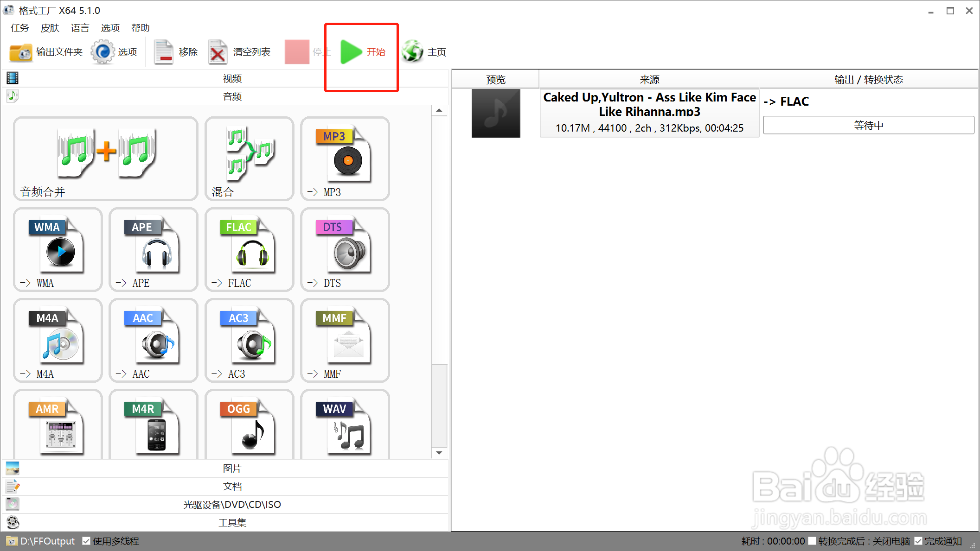
Task: Toggle the completion notification (完成通知) checkbox
Action: tap(918, 541)
